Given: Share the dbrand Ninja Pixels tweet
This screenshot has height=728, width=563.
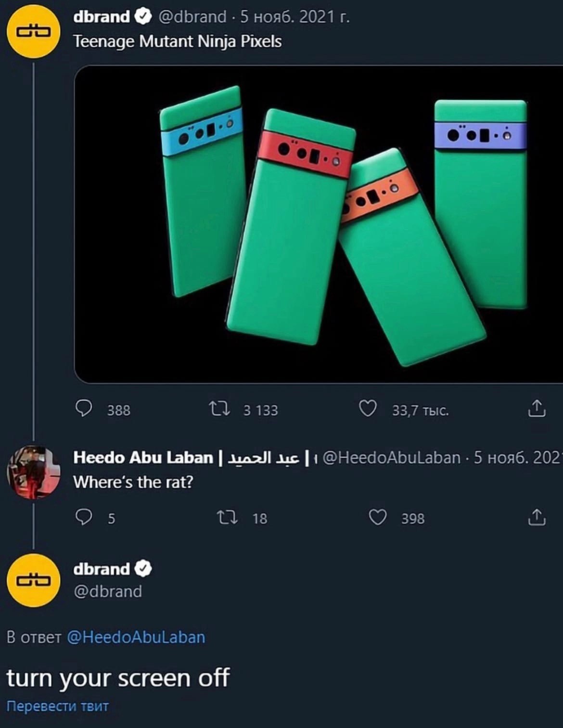Looking at the screenshot, I should [x=537, y=408].
